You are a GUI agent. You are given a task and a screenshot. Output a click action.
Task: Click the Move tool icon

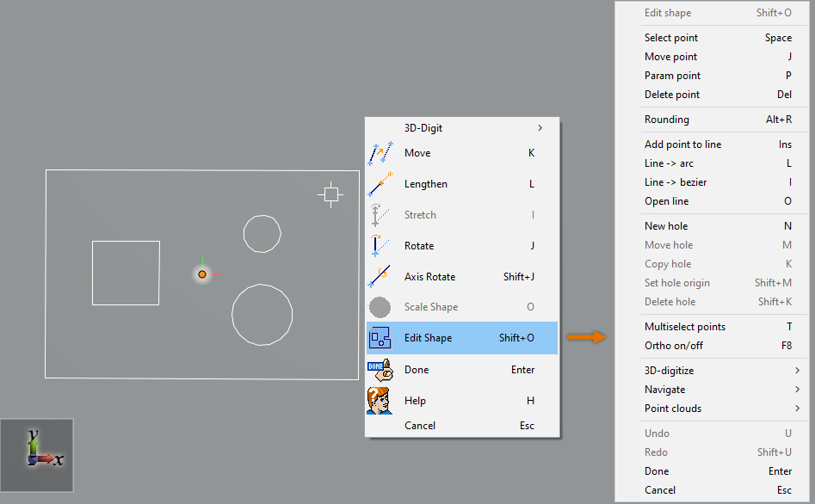coord(380,153)
